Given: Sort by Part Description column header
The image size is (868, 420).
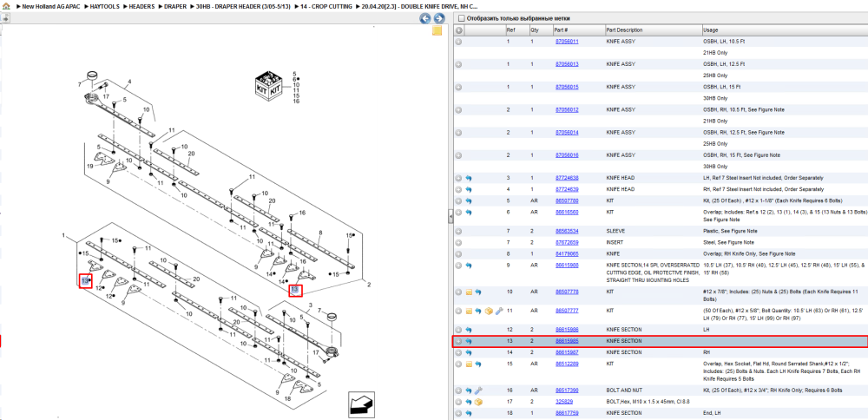Looking at the screenshot, I should tap(652, 30).
